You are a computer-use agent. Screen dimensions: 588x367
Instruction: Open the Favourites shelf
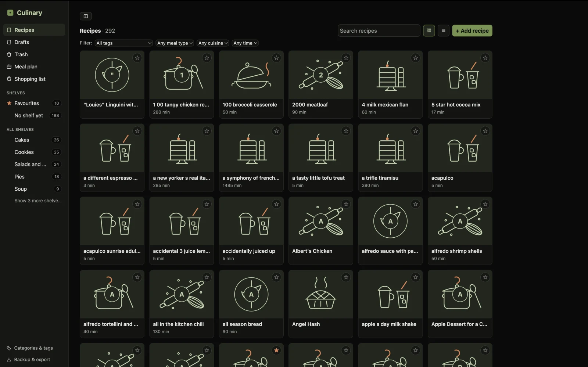pos(34,103)
